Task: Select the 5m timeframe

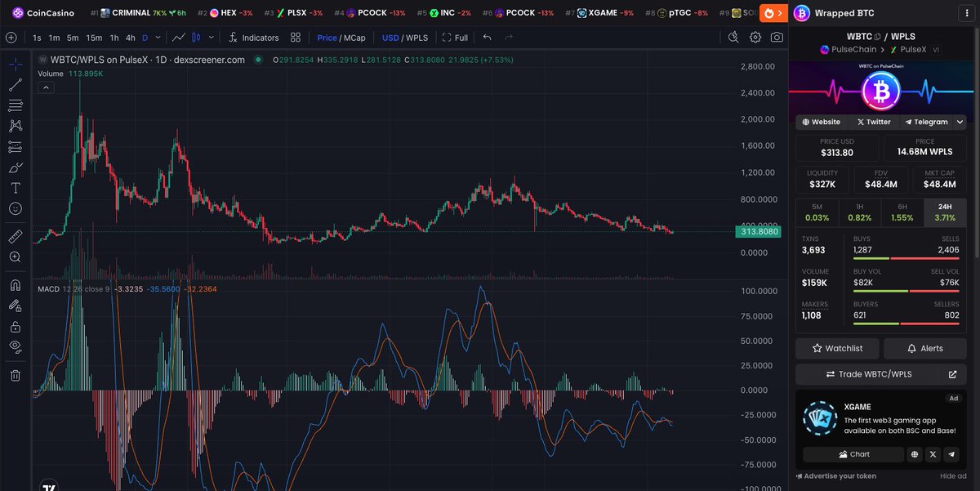Action: pyautogui.click(x=73, y=38)
